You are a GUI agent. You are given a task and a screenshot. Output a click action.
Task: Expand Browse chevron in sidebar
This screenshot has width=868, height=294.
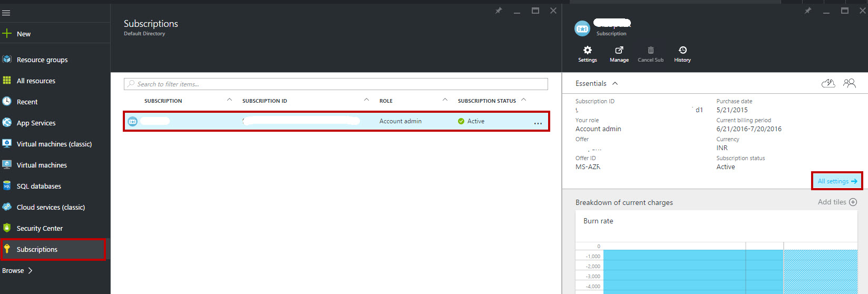click(x=30, y=270)
